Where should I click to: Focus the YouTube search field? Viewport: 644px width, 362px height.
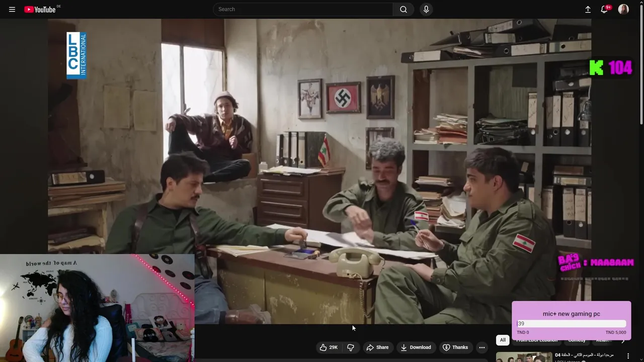click(x=303, y=9)
